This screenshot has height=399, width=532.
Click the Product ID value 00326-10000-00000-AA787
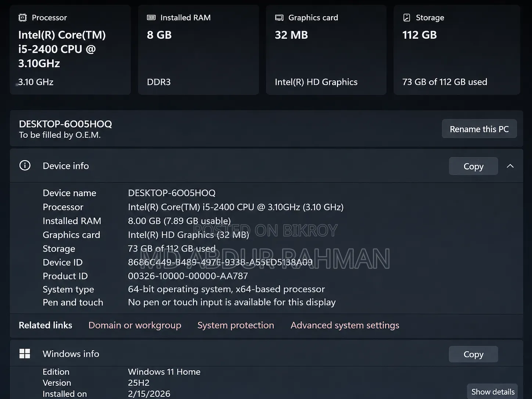[188, 276]
